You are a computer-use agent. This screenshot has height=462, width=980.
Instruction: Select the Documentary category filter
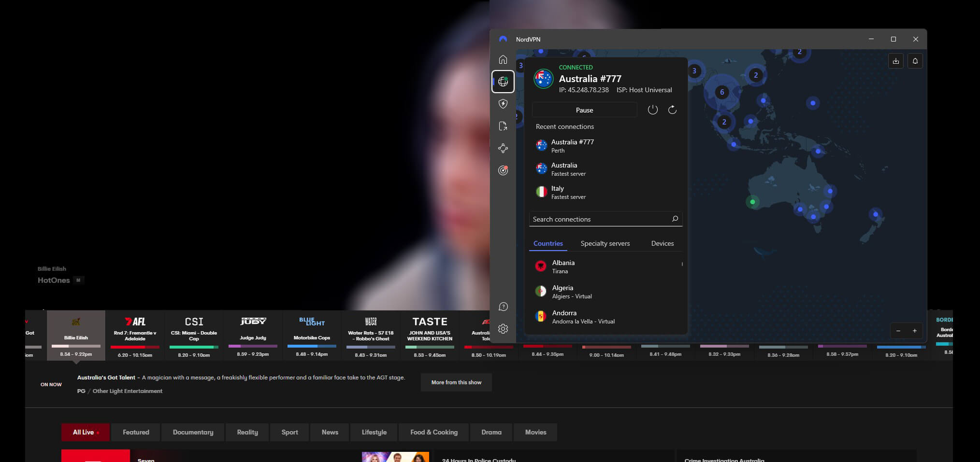193,432
